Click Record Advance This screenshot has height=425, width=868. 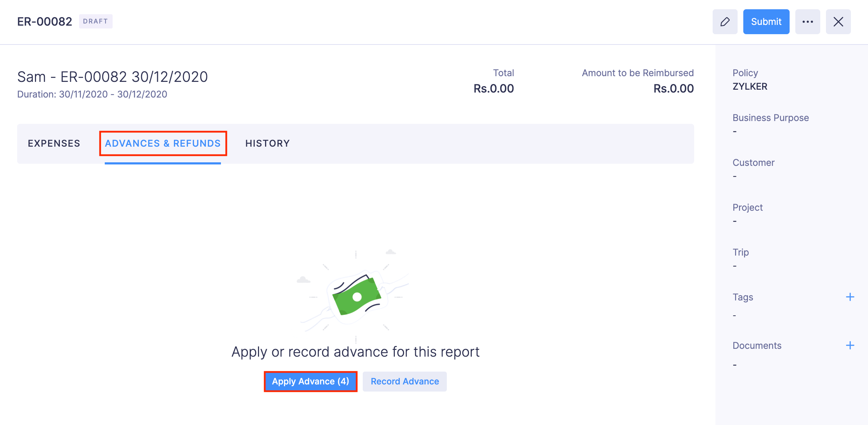pos(404,381)
